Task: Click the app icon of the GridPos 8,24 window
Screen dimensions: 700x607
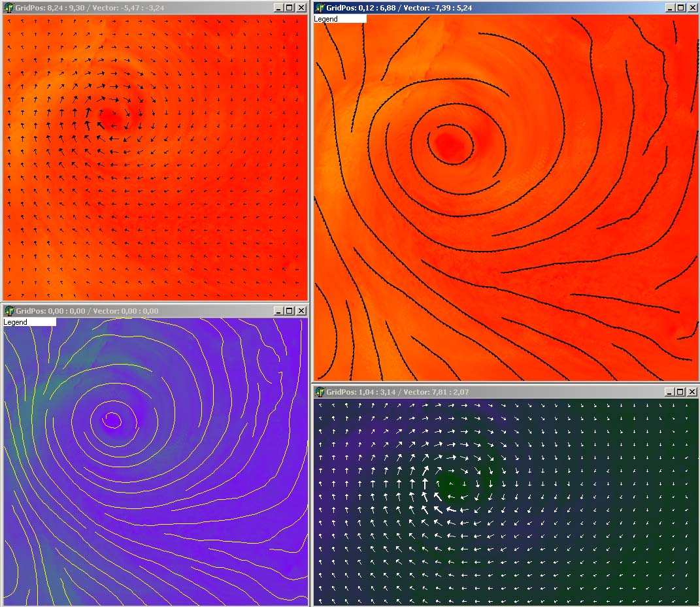Action: click(x=9, y=8)
